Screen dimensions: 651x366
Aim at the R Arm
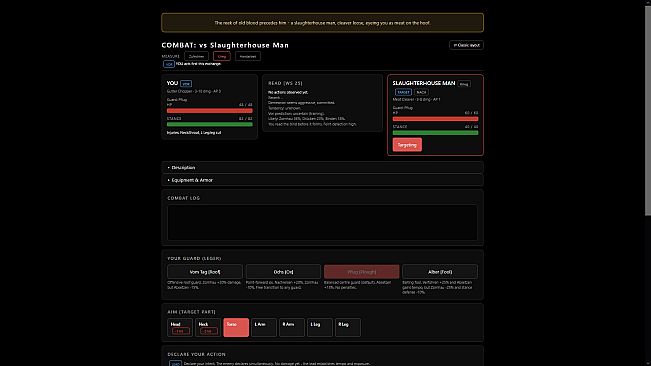(292, 327)
